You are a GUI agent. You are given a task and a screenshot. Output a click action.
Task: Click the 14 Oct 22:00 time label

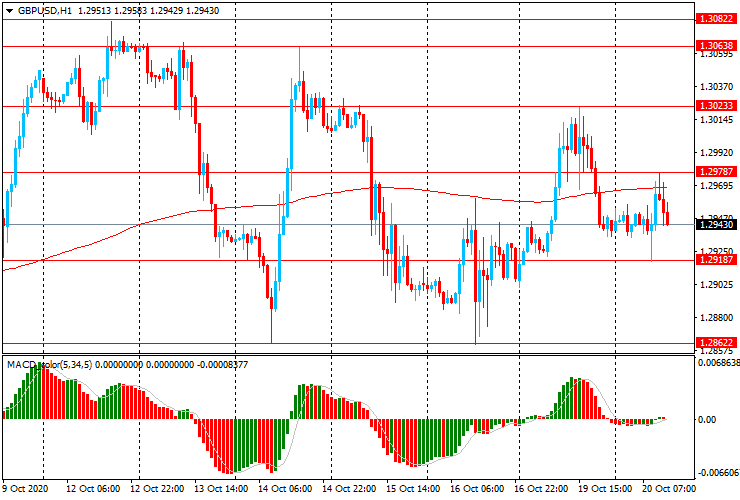tap(349, 489)
